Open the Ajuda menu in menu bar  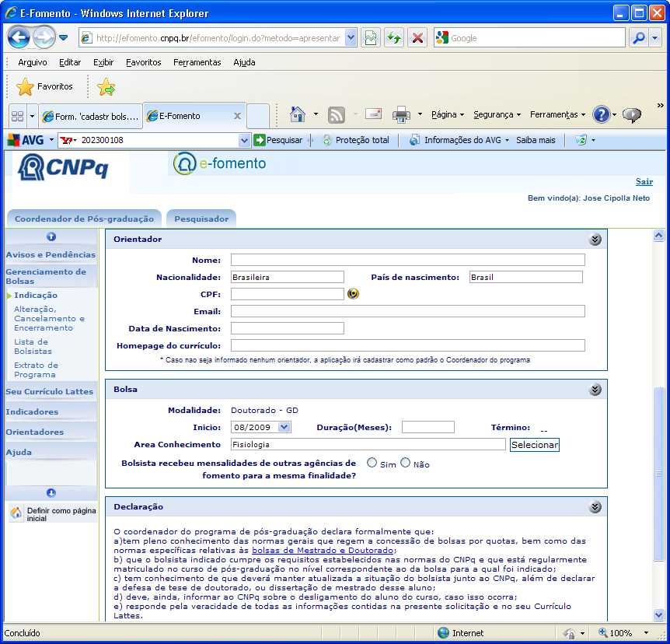click(244, 62)
